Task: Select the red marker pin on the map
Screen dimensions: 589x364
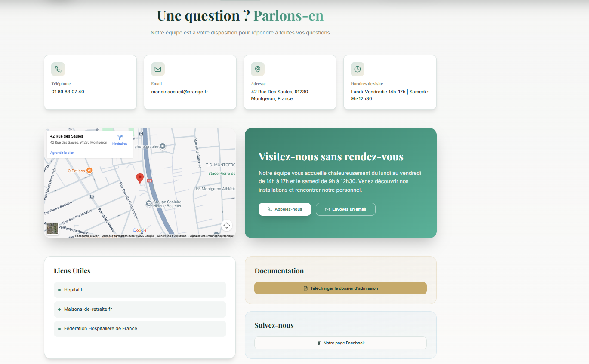Action: tap(139, 178)
